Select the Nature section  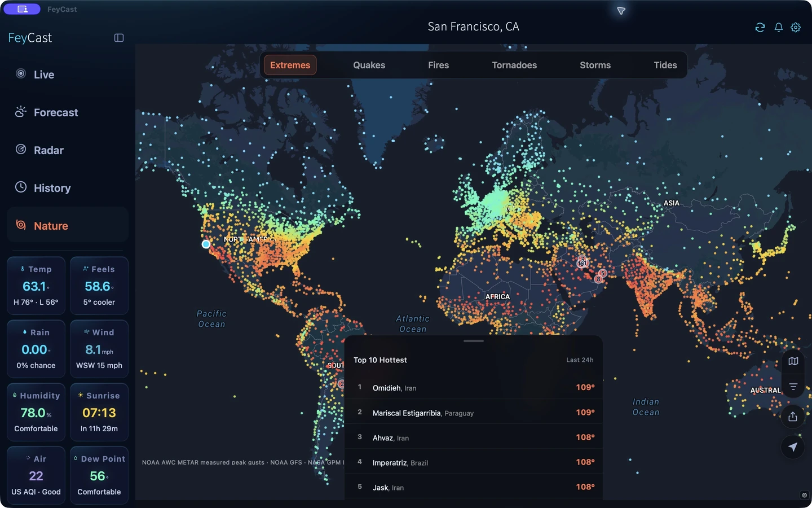(x=68, y=226)
